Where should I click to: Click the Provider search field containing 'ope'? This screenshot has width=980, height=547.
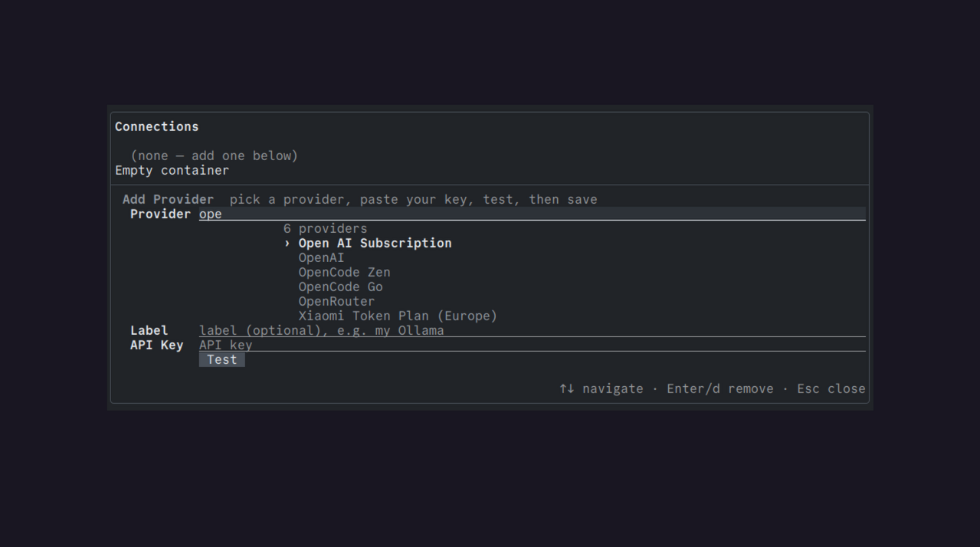click(532, 214)
